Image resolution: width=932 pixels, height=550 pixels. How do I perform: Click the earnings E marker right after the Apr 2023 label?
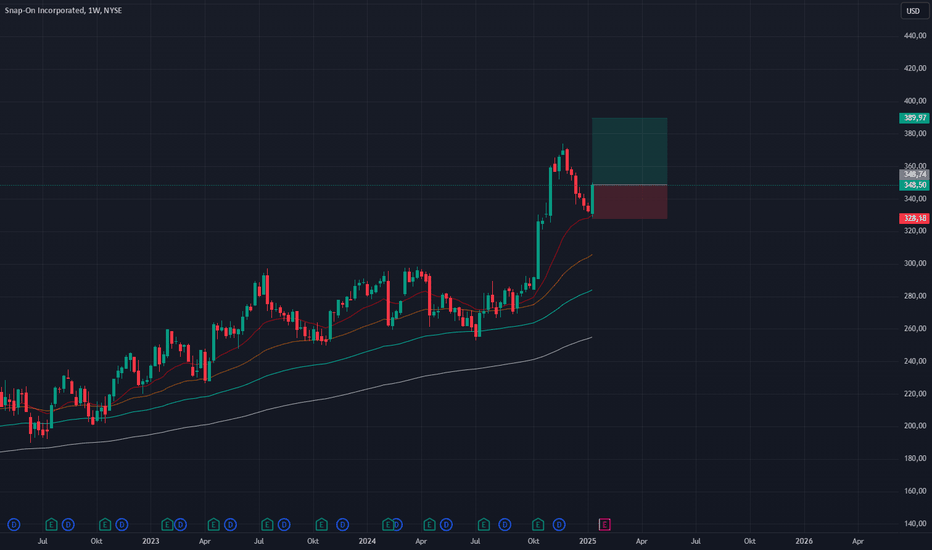(x=213, y=524)
